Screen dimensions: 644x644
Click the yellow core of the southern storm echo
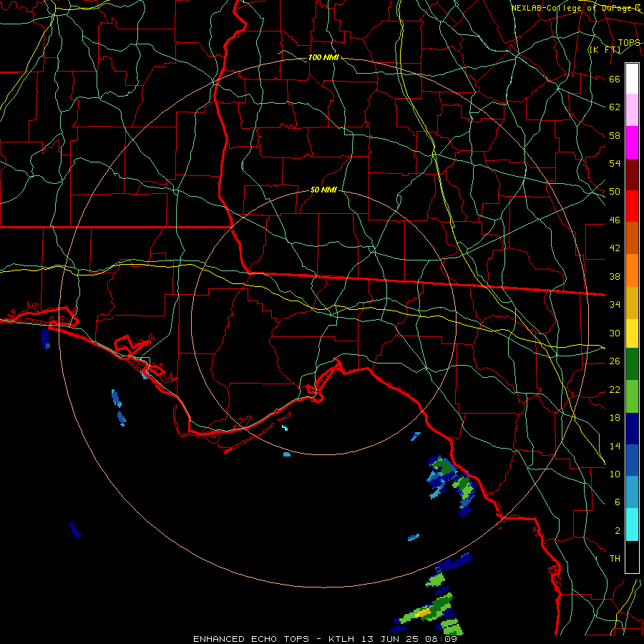(423, 613)
